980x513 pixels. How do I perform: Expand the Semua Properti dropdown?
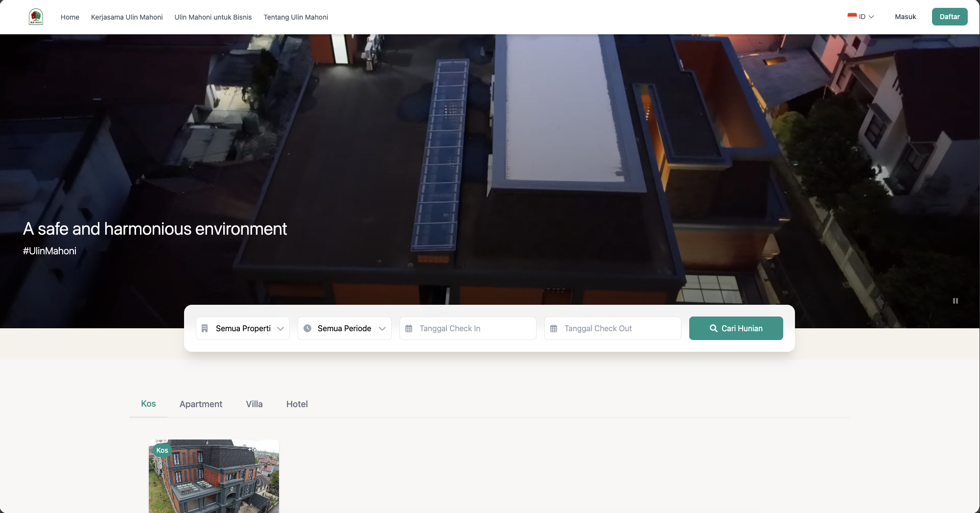pos(280,328)
